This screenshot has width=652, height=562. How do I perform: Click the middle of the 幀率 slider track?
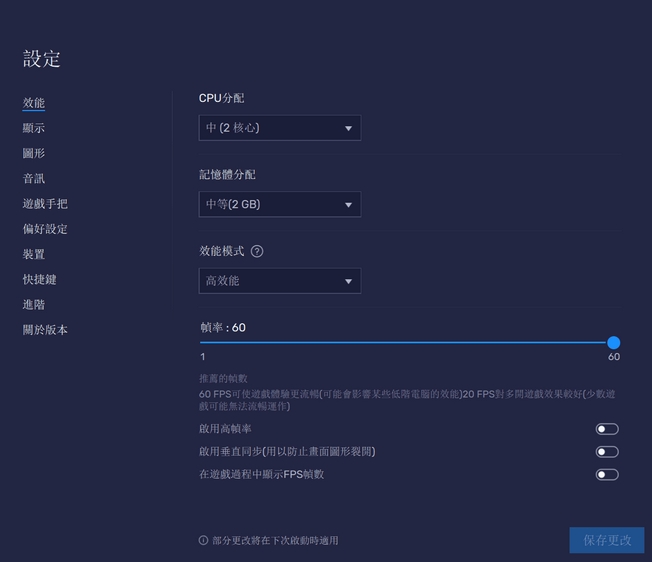click(x=407, y=343)
